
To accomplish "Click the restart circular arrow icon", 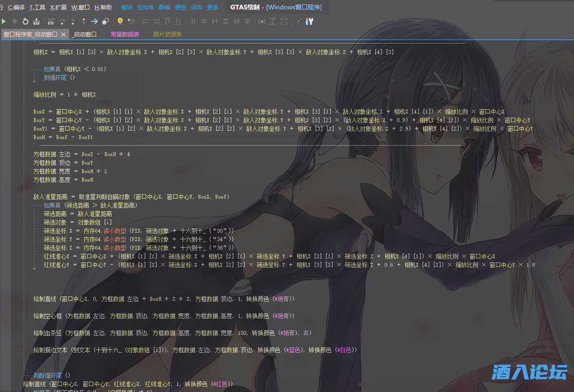I will (x=26, y=21).
